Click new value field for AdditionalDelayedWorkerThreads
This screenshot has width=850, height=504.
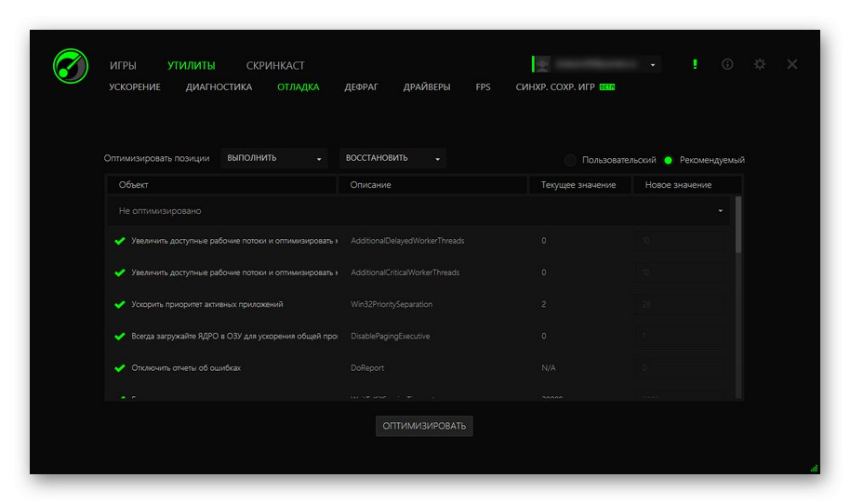pyautogui.click(x=680, y=241)
